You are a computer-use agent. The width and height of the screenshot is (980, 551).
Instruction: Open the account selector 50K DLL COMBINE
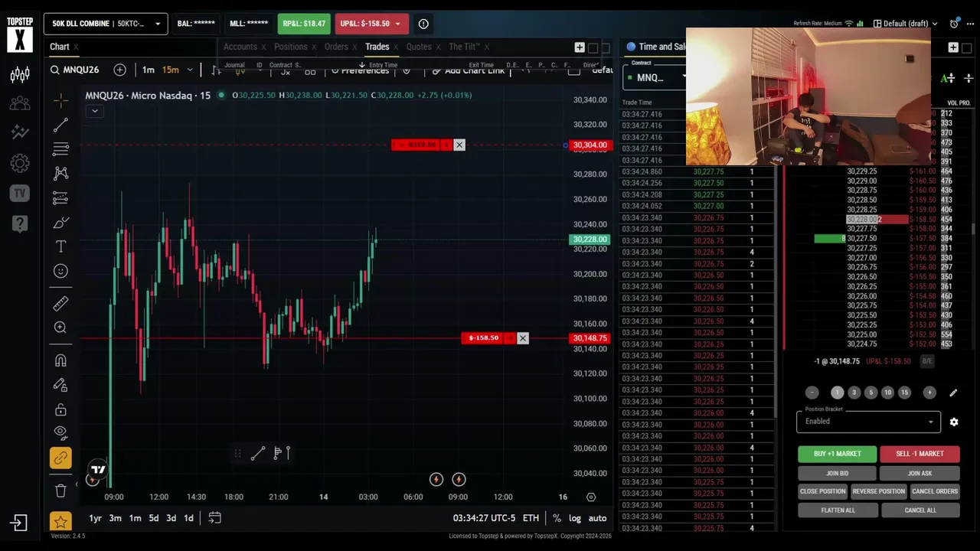click(x=106, y=24)
